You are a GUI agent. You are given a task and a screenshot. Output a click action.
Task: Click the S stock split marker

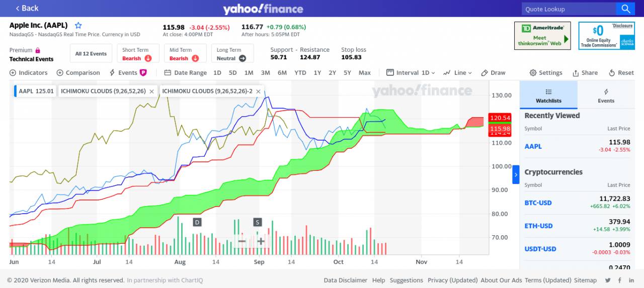click(x=258, y=222)
